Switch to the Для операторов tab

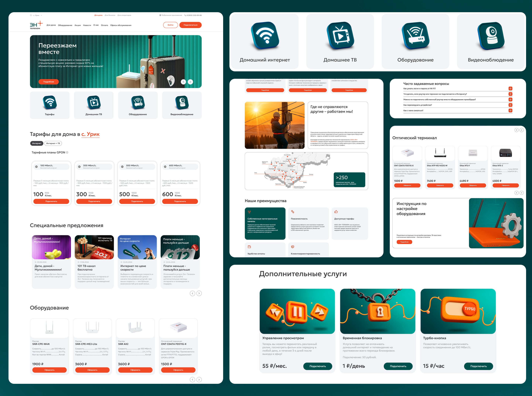[124, 15]
